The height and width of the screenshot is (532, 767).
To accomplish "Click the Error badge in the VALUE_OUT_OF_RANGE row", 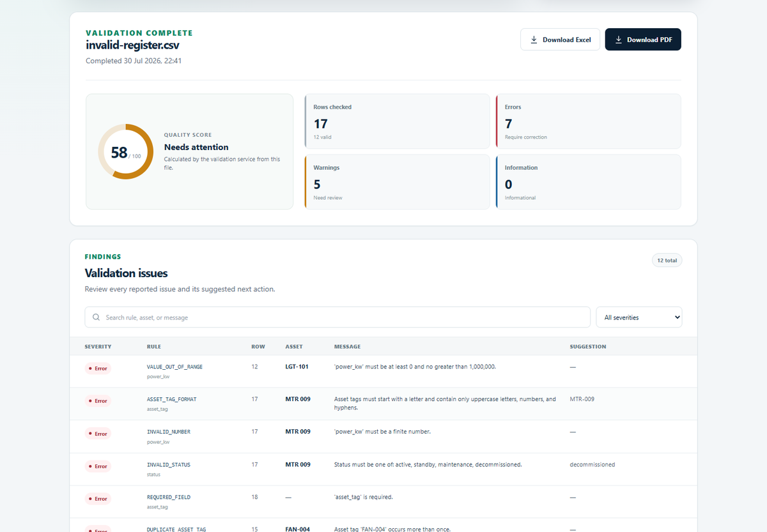I will coord(98,369).
